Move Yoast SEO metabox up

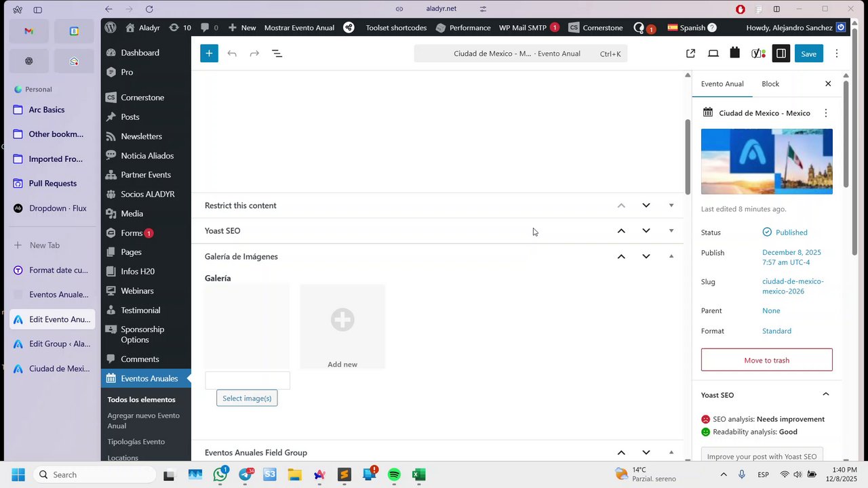(621, 230)
